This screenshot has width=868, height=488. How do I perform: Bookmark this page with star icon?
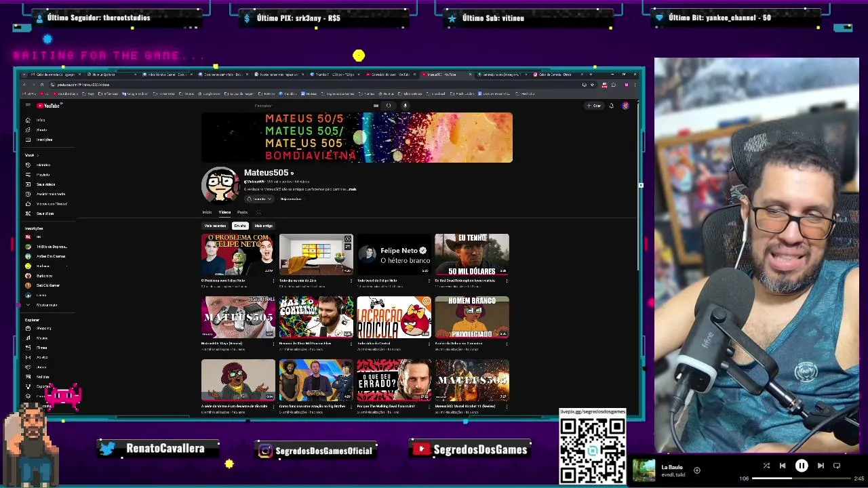click(x=592, y=85)
